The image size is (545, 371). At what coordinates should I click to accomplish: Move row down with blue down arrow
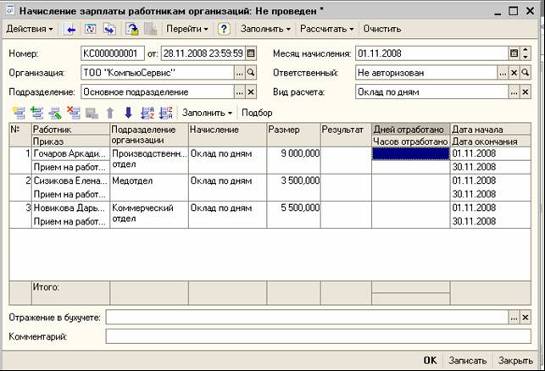[128, 113]
